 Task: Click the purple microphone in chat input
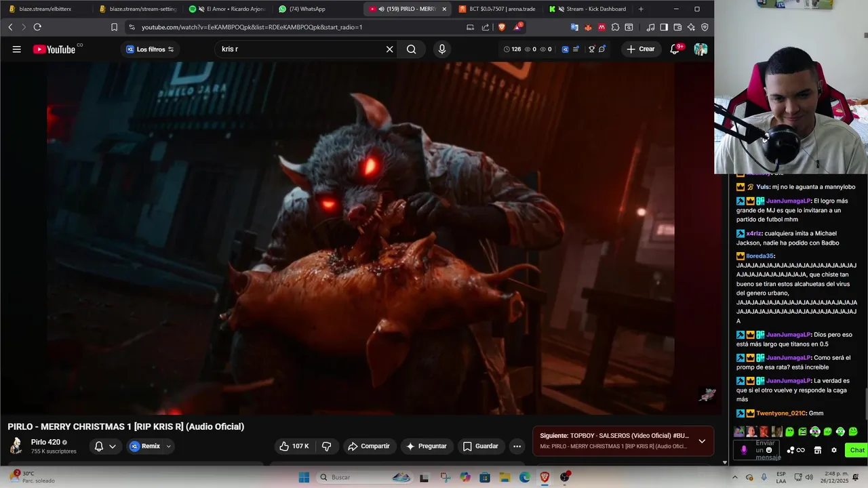(x=744, y=450)
